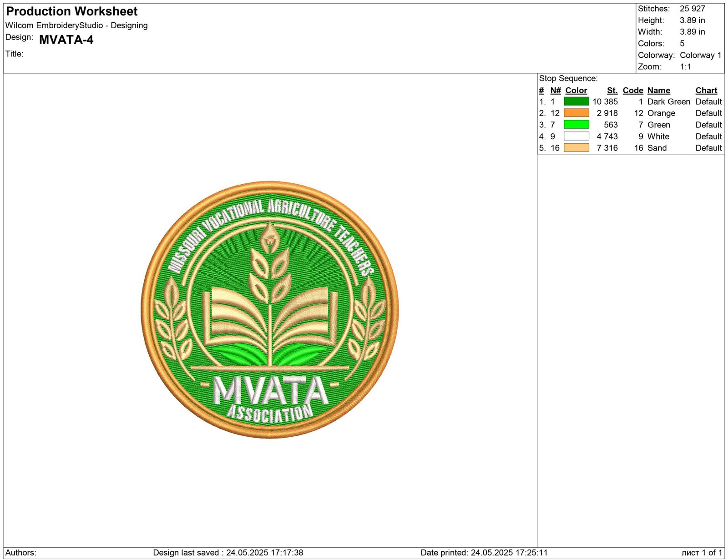
Task: Click stitch count '10 385'
Action: point(605,101)
